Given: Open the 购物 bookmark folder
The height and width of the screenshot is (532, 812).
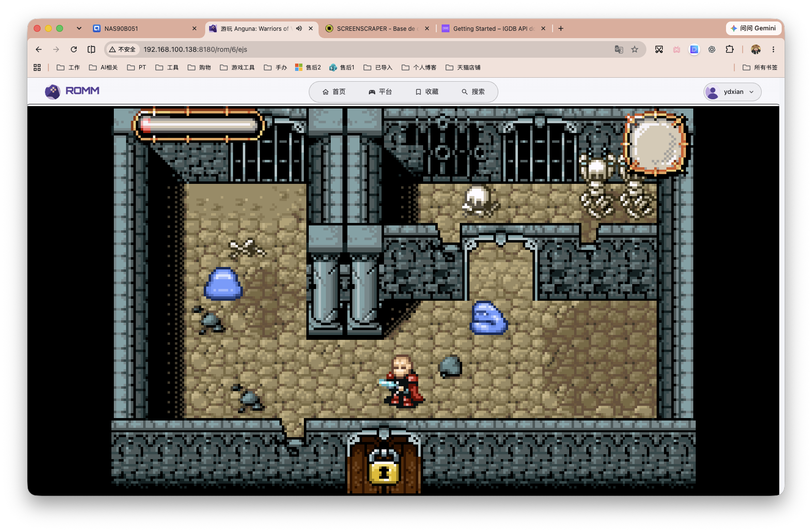Looking at the screenshot, I should tap(199, 67).
